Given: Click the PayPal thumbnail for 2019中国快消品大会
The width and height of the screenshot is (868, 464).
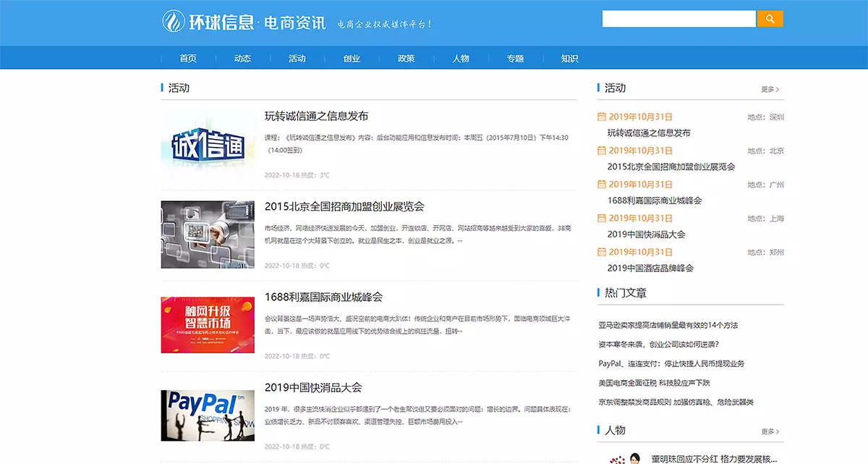Looking at the screenshot, I should (x=208, y=415).
